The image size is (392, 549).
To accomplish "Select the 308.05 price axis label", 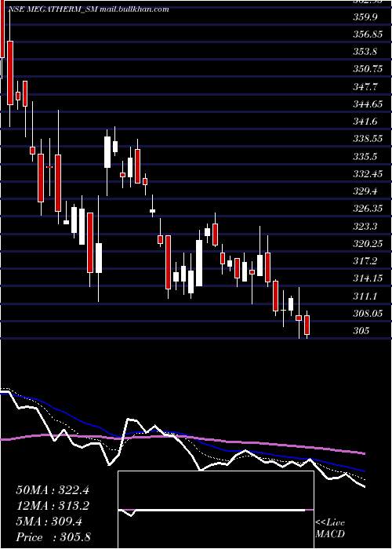I will click(367, 314).
